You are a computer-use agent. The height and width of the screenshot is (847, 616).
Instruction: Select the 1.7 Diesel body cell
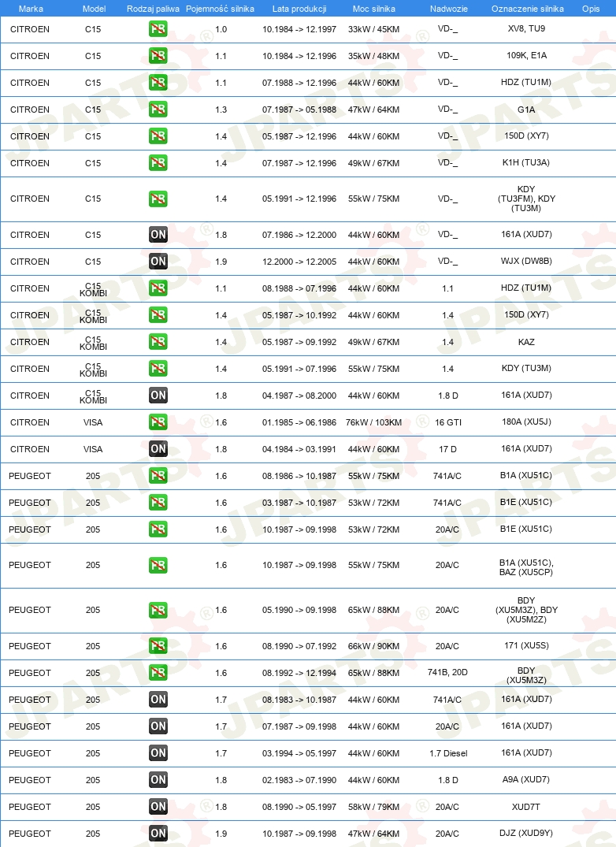pos(448,753)
